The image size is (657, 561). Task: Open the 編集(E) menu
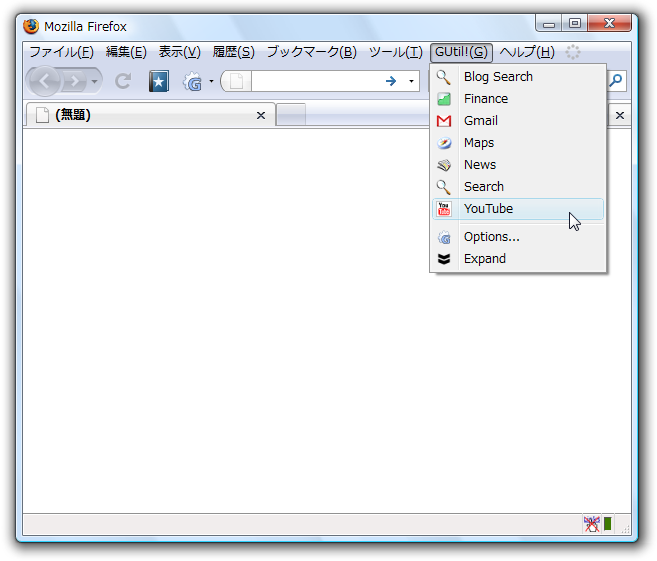point(126,52)
